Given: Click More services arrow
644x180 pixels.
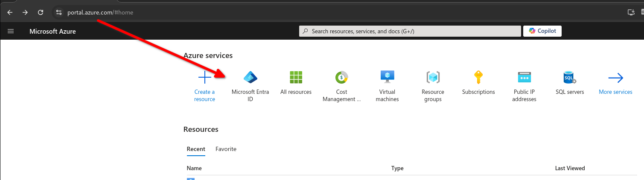Looking at the screenshot, I should click(x=615, y=78).
